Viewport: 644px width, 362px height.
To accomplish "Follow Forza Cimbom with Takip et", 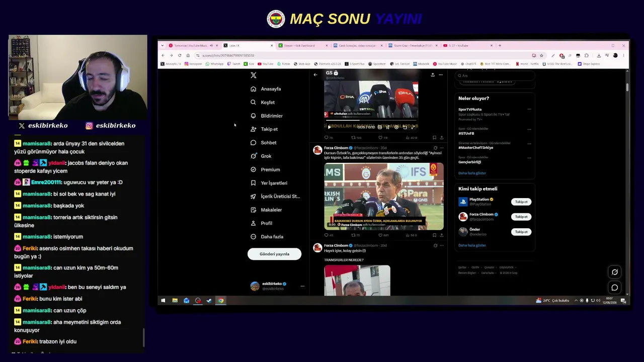I will pos(521,217).
